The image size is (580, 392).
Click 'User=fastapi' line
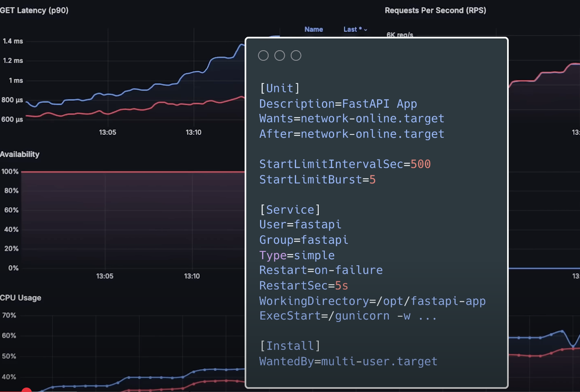point(301,225)
